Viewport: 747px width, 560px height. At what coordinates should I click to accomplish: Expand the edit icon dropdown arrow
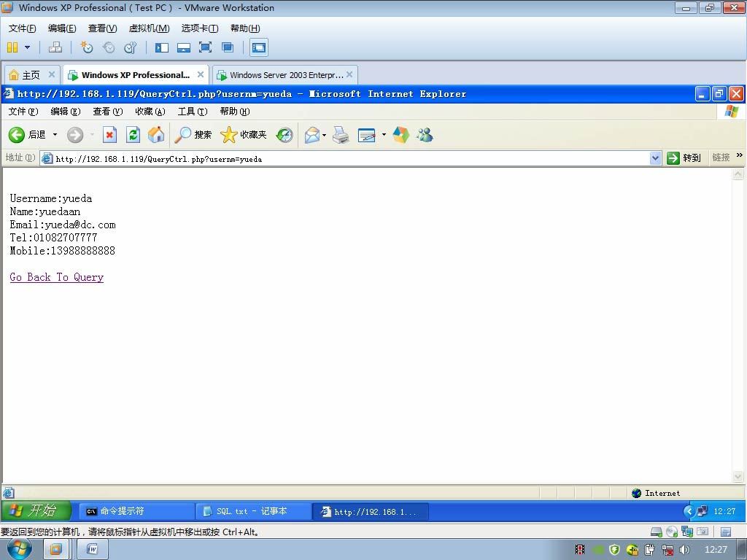(384, 135)
